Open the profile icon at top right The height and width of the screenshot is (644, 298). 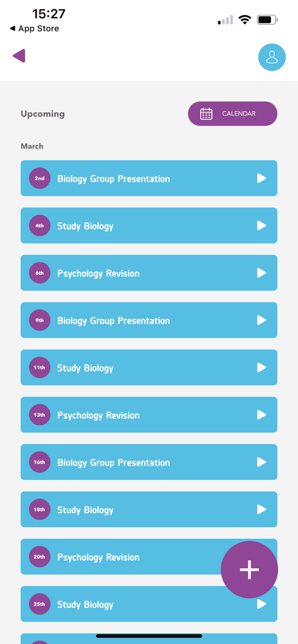click(272, 57)
